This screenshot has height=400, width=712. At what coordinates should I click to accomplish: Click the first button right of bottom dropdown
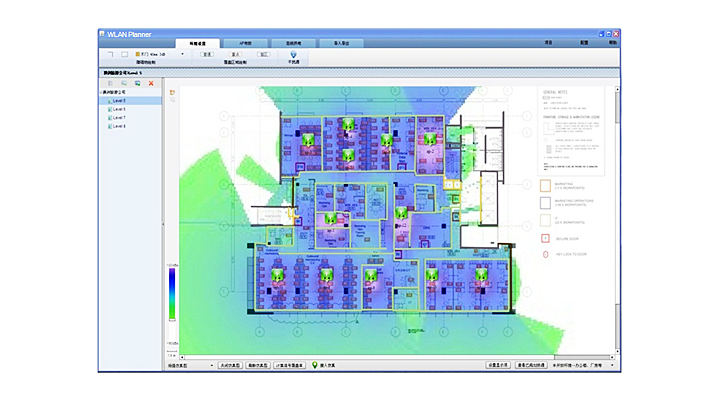point(230,367)
